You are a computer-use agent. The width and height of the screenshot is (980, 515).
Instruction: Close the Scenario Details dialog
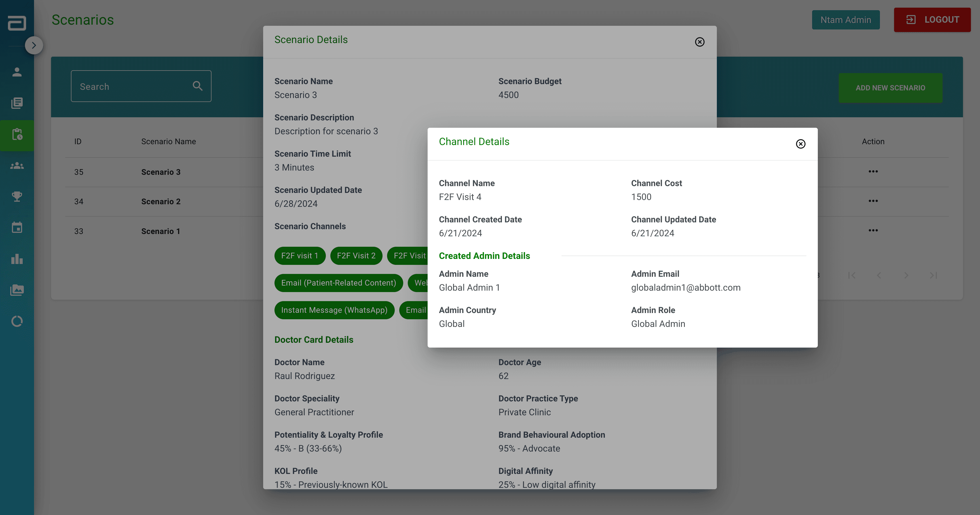(x=700, y=42)
